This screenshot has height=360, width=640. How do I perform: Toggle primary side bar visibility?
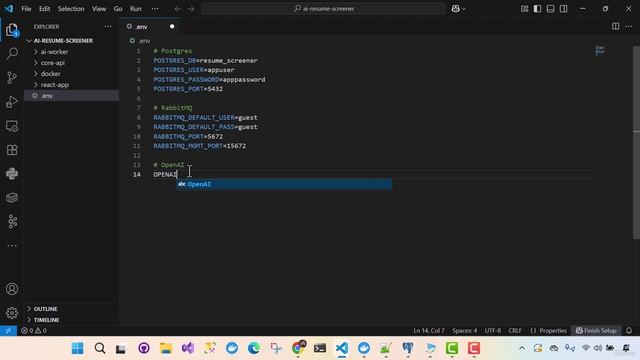click(538, 9)
